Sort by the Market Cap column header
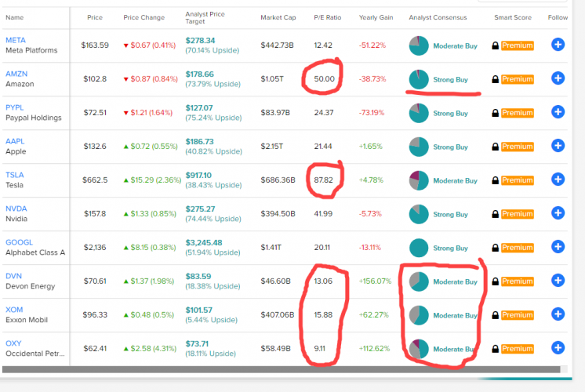 click(x=278, y=17)
